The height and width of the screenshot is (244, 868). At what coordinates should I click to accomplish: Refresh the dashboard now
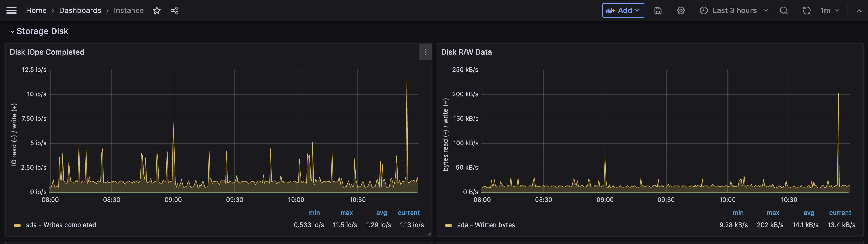806,10
